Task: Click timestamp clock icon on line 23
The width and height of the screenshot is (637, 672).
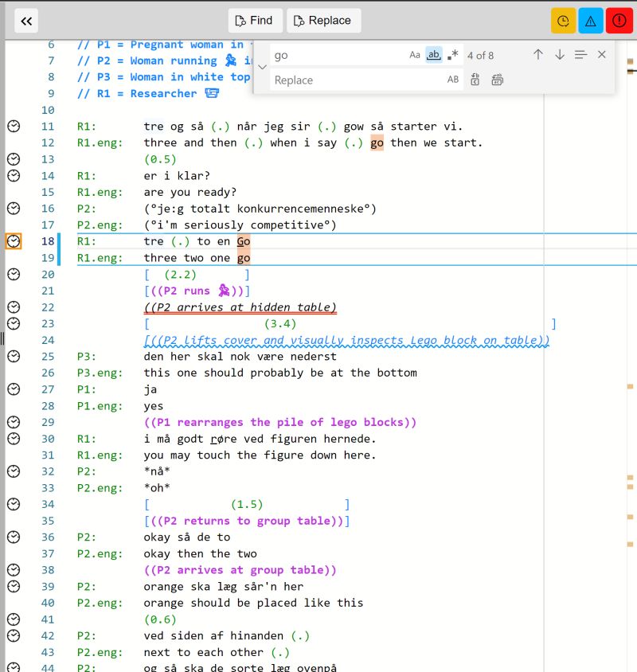Action: pos(14,323)
